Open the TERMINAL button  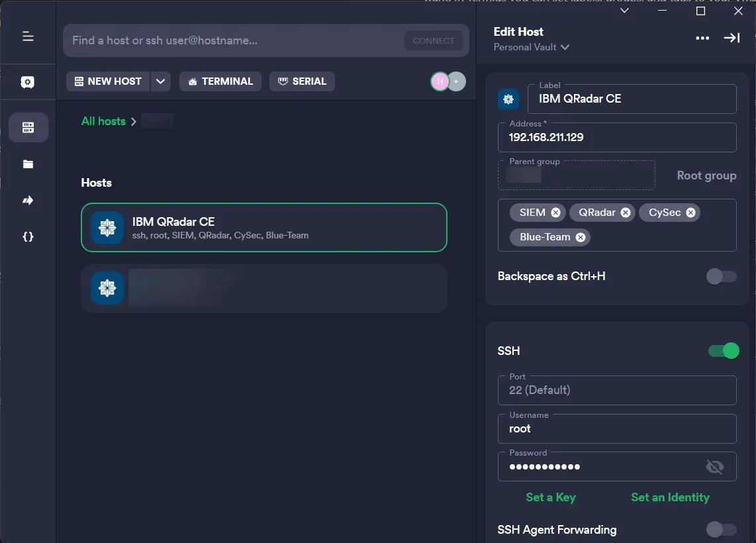pos(220,81)
